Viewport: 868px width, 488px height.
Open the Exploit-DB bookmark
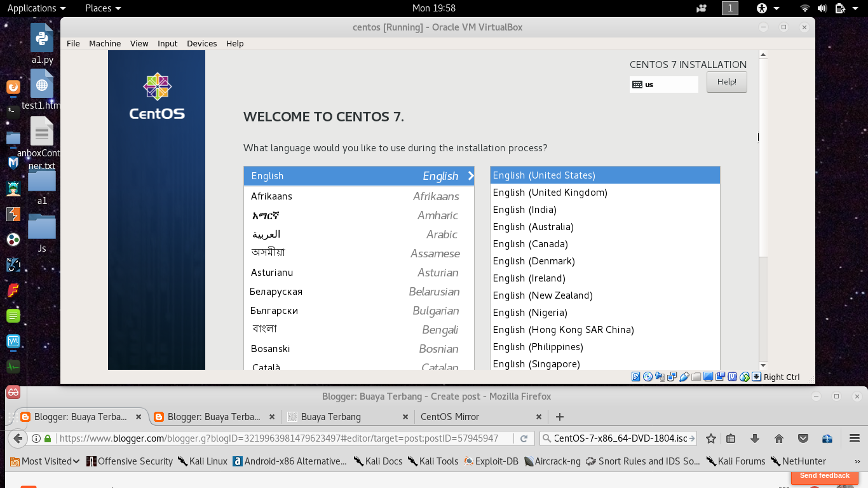[492, 461]
